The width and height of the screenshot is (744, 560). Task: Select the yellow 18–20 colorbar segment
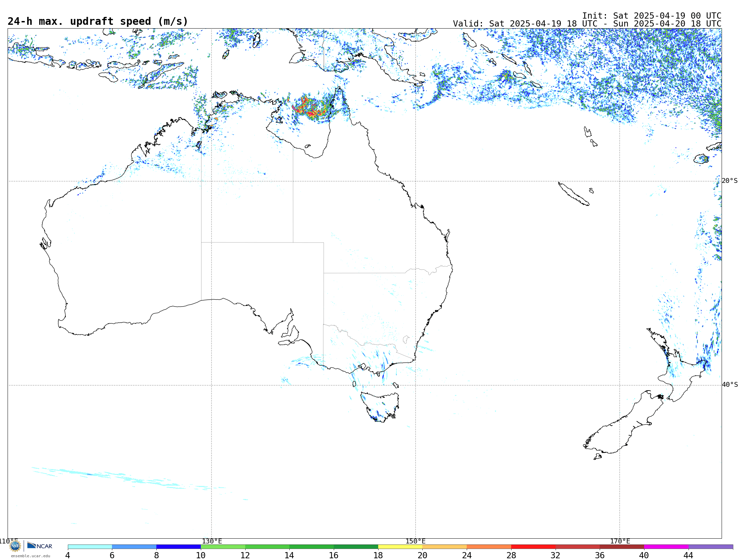(400, 547)
